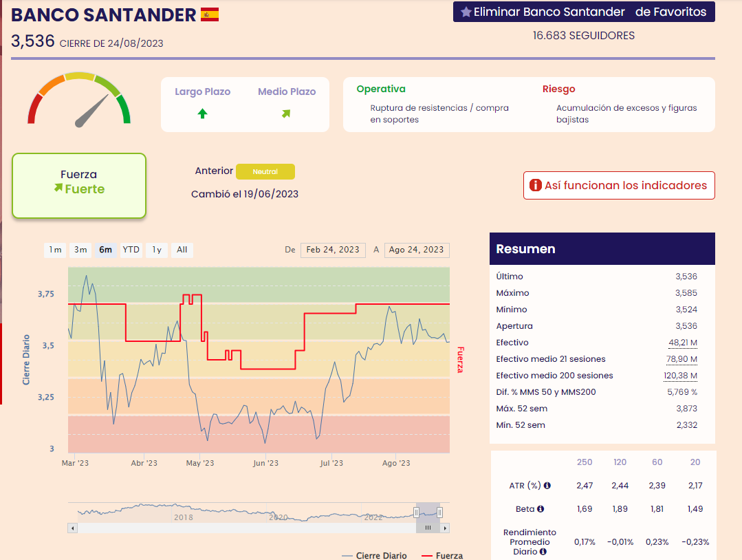Click Eliminar Banco Santander de Favoritos button
The image size is (742, 560).
point(584,12)
